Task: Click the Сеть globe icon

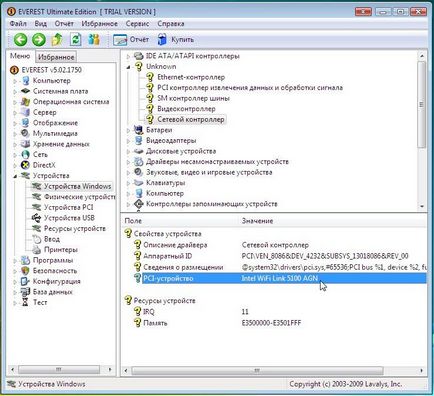Action: click(25, 155)
